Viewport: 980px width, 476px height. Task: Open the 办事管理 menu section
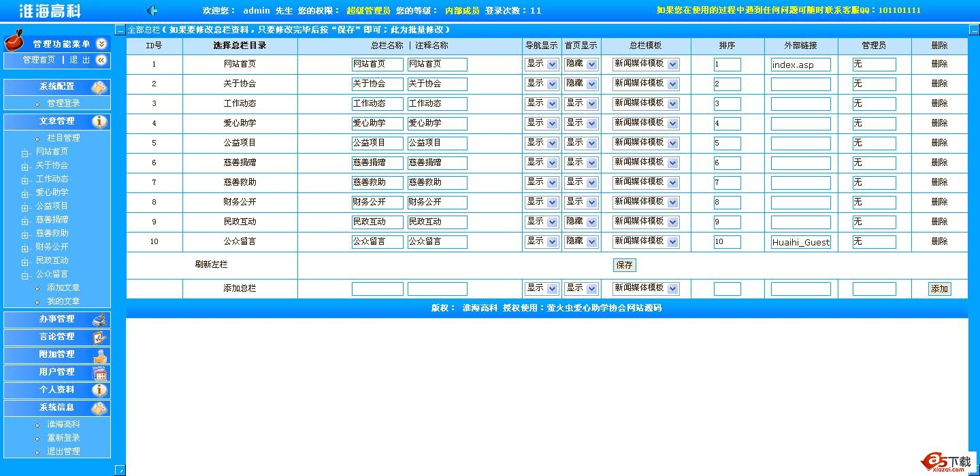[x=56, y=320]
